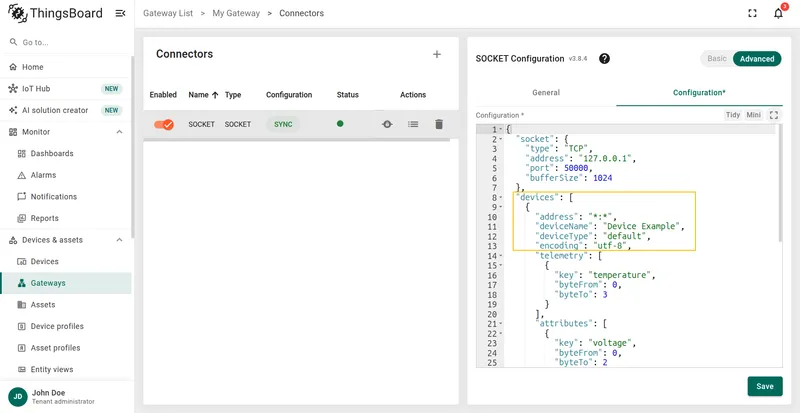Viewport: 800px width, 413px height.
Task: Fold the socket block at line 2
Action: point(501,139)
